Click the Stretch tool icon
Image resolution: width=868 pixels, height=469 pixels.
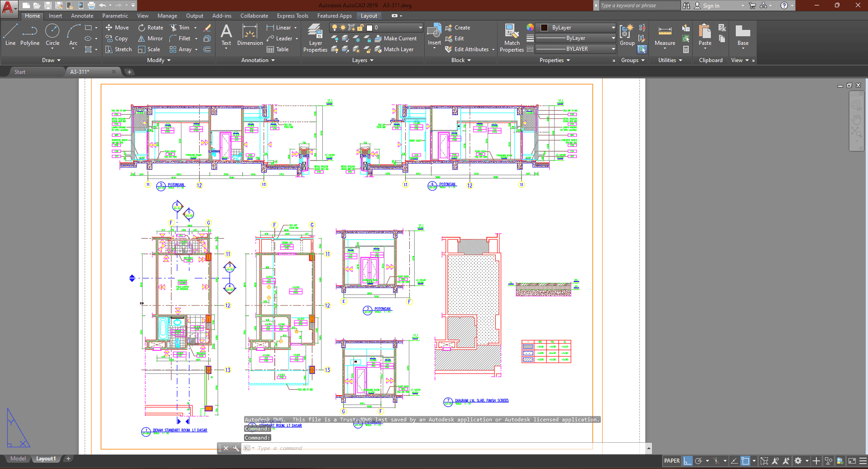click(109, 49)
